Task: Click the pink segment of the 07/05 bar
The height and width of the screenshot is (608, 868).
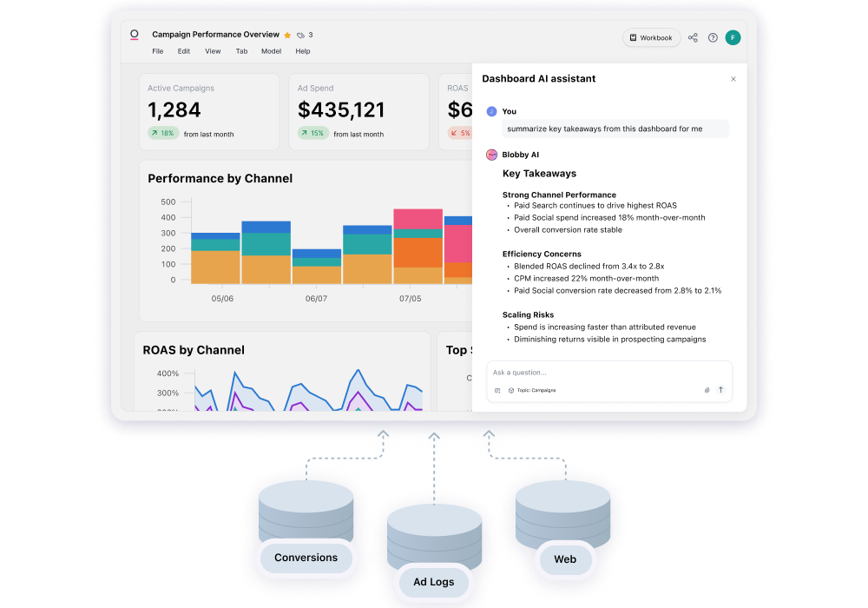Action: (x=418, y=219)
